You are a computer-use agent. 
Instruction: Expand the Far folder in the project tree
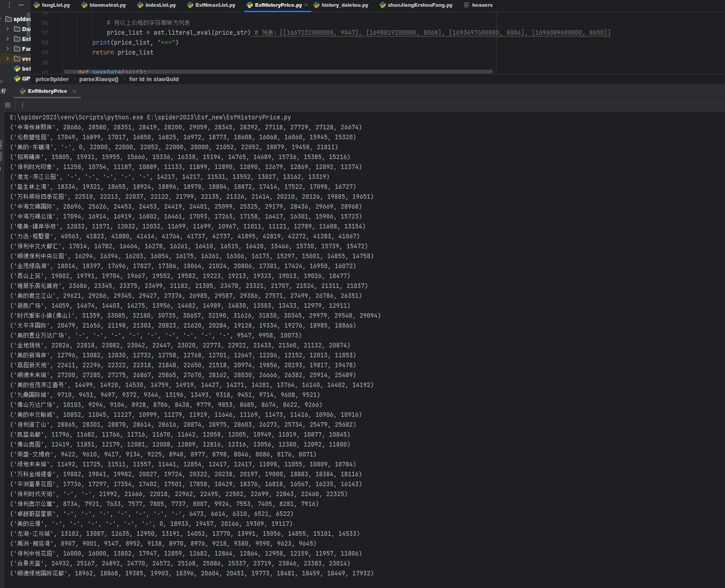pos(7,49)
